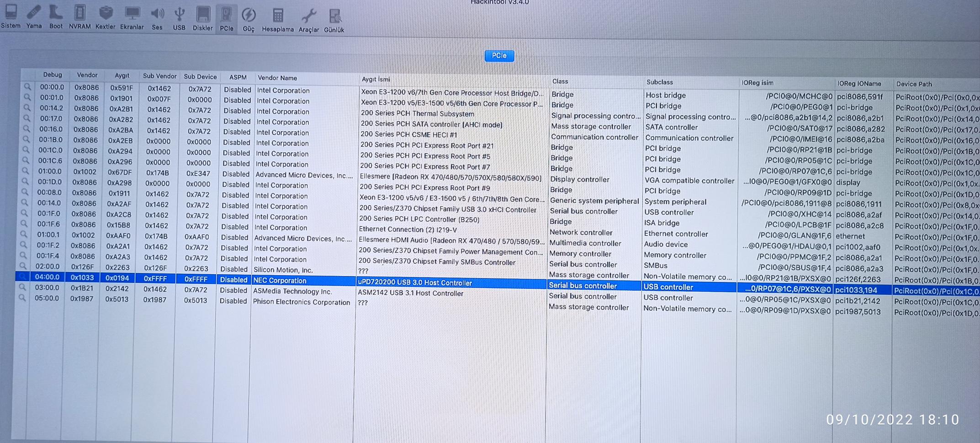The width and height of the screenshot is (980, 443).
Task: Click the magnifier icon for row 01:00.1
Action: 23,234
